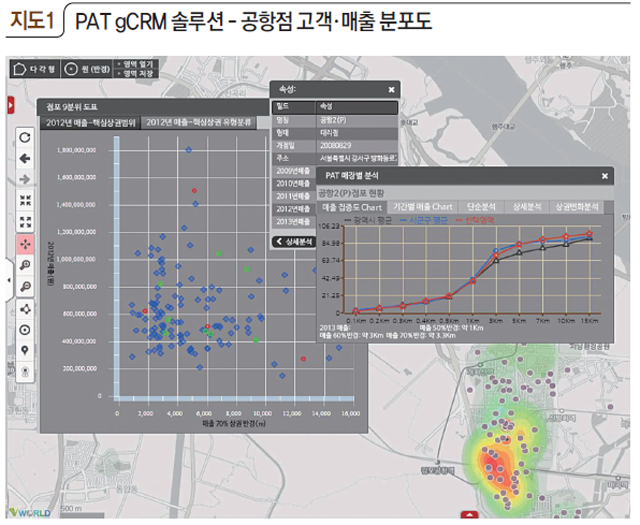The image size is (640, 525).
Task: Click the 명칭 field row
Action: pyautogui.click(x=335, y=120)
